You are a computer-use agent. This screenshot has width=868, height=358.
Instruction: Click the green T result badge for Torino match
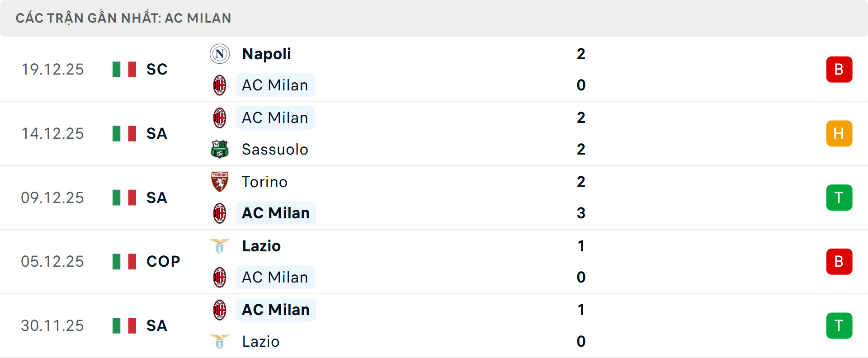click(839, 198)
